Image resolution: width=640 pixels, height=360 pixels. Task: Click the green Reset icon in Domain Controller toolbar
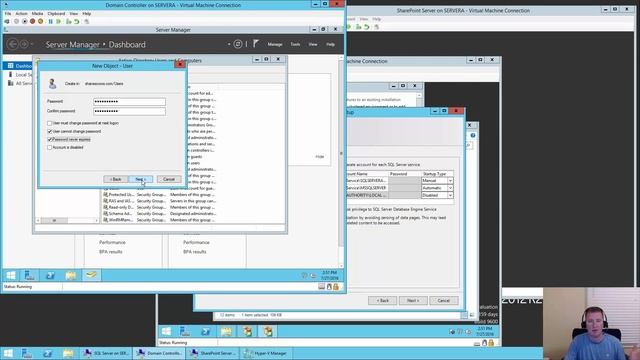click(x=59, y=21)
